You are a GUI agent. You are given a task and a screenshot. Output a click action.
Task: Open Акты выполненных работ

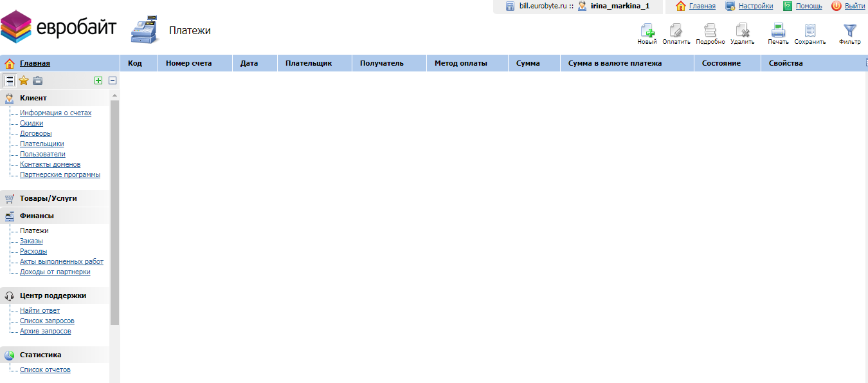click(x=62, y=261)
